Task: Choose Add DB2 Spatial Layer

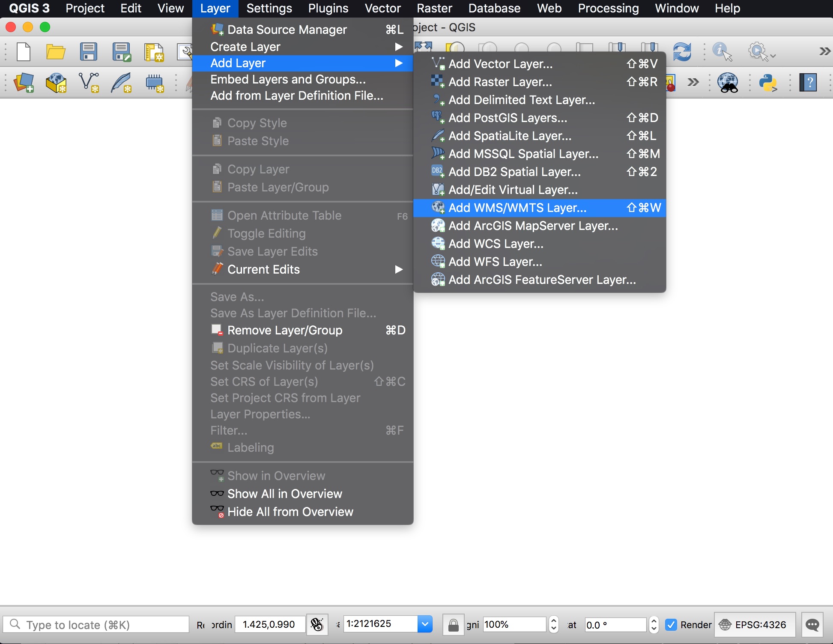Action: pyautogui.click(x=540, y=172)
